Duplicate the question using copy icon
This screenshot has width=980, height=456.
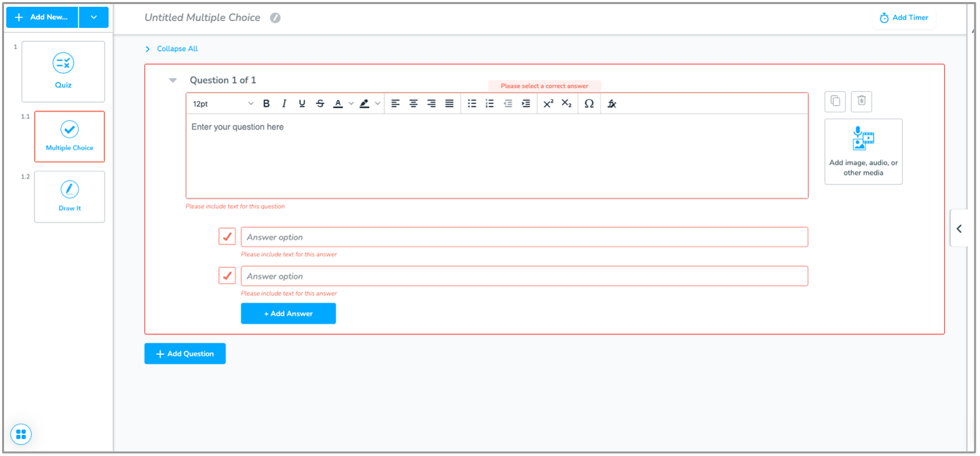click(x=835, y=101)
